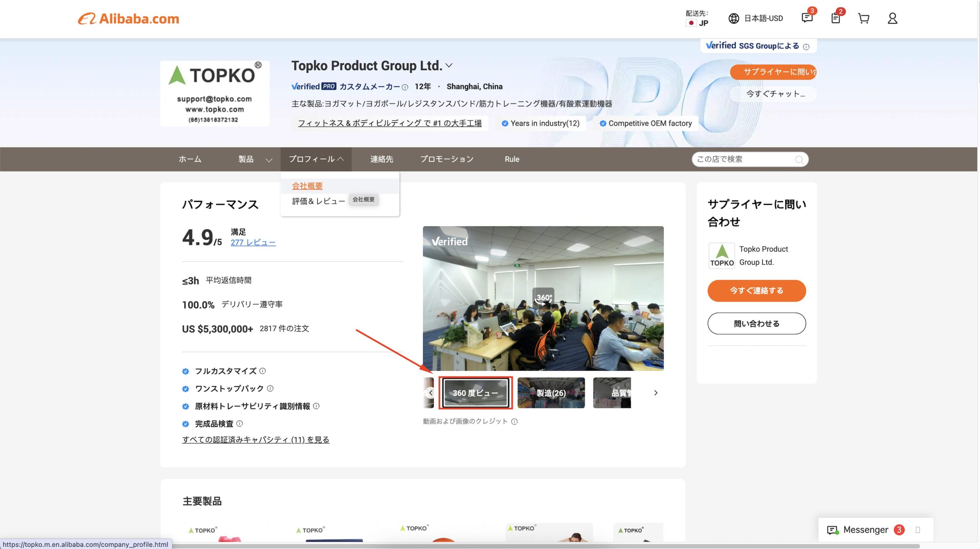Open すべての認証済みキャパシティ (11) を見る link

click(x=256, y=440)
